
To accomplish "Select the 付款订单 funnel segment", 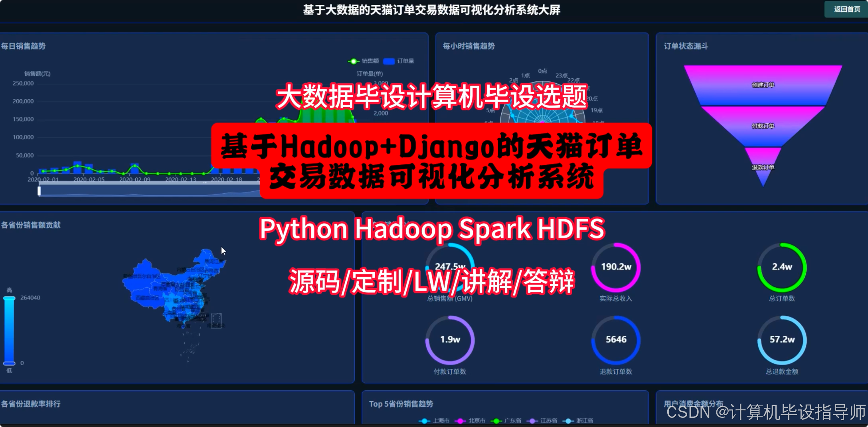I will point(763,126).
